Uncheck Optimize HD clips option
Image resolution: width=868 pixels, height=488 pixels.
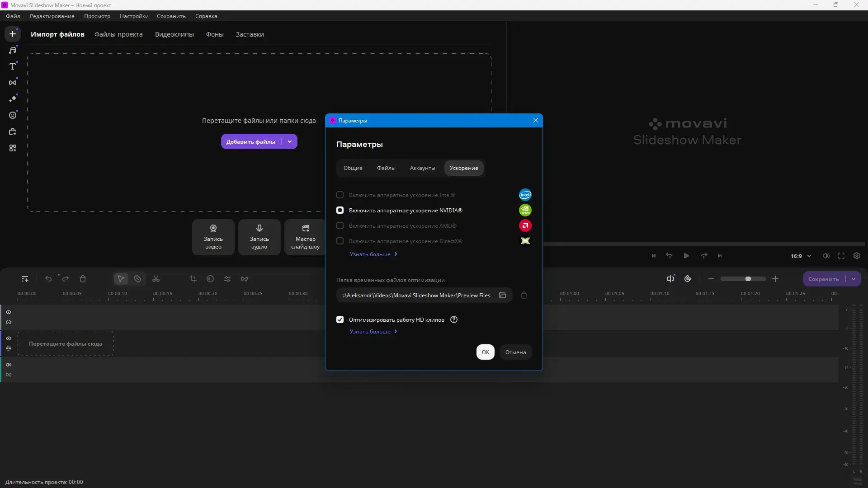[340, 319]
